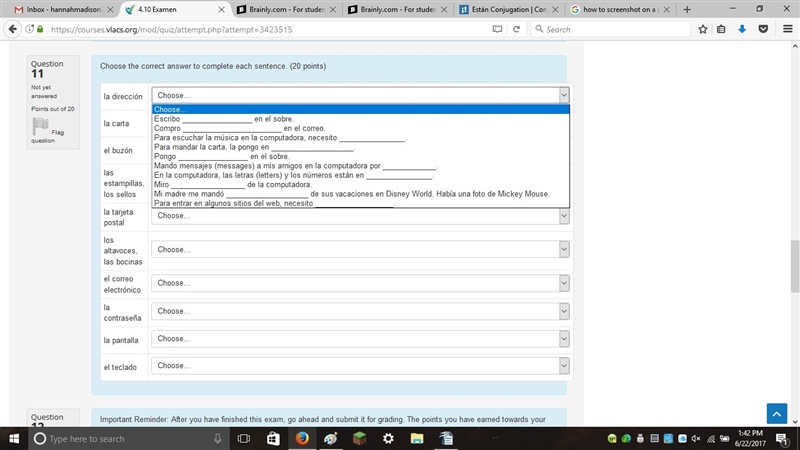Open File Explorer from the taskbar
The image size is (800, 450).
tap(417, 438)
